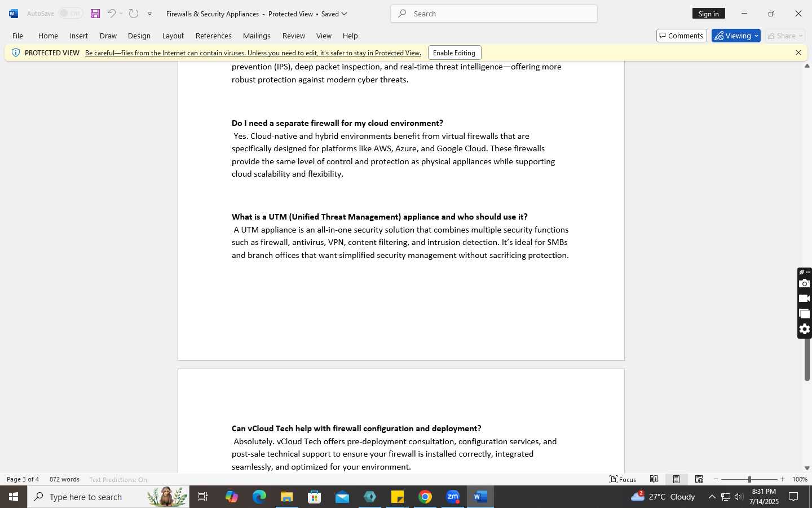The image size is (812, 508).
Task: Click the volume speaker tray icon
Action: [x=739, y=497]
